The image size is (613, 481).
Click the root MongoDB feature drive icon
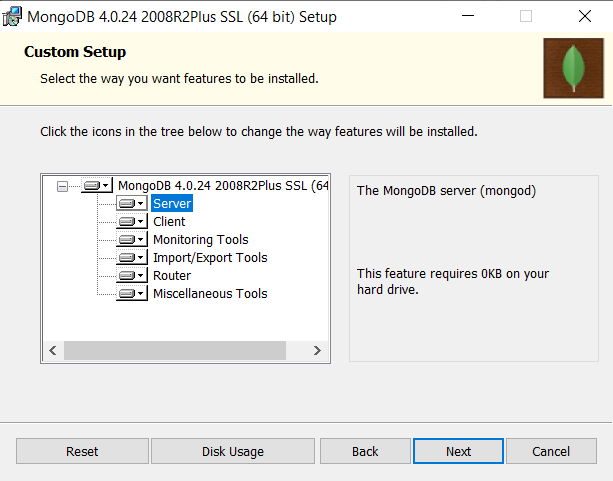(x=96, y=186)
